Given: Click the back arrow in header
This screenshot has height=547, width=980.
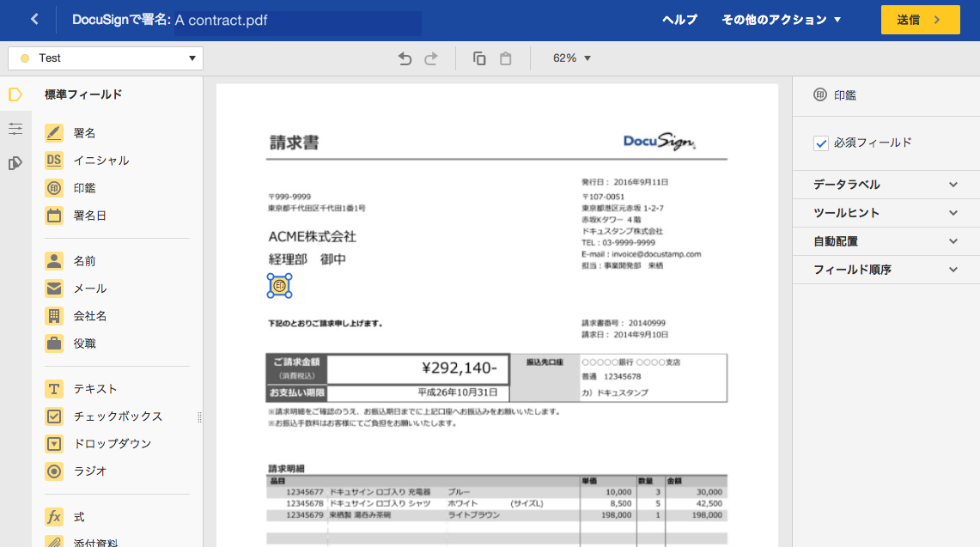Looking at the screenshot, I should tap(34, 20).
